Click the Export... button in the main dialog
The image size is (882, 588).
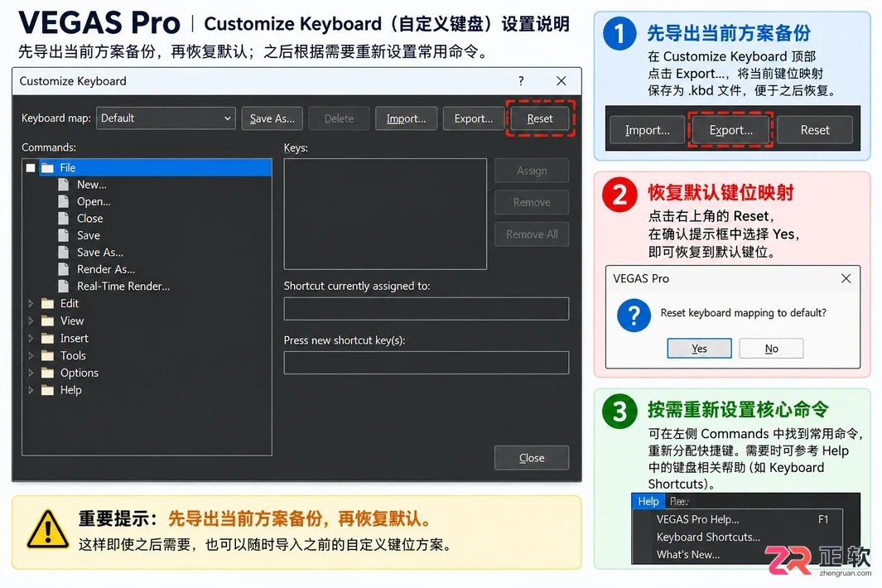(x=473, y=118)
